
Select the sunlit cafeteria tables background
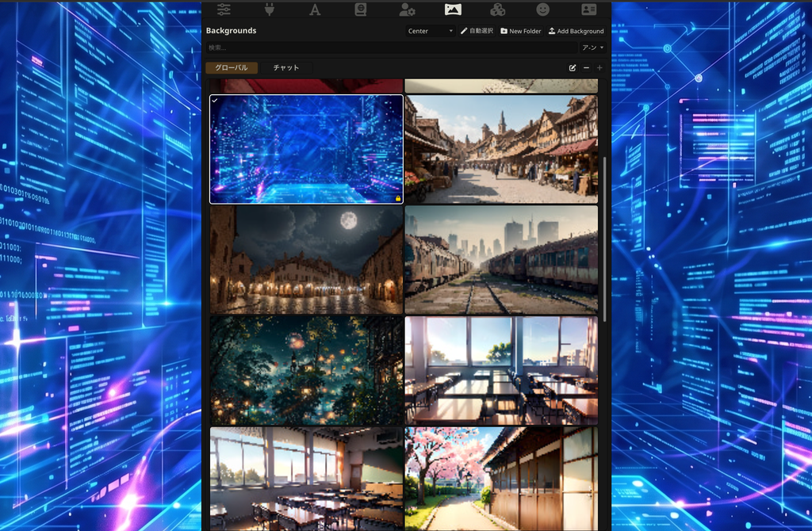[501, 371]
